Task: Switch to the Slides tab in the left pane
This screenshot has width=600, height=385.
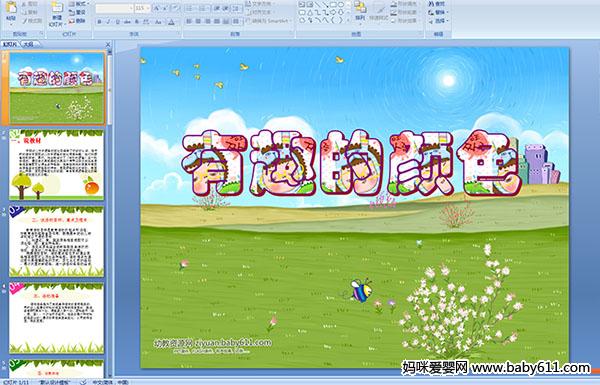Action: pyautogui.click(x=10, y=44)
